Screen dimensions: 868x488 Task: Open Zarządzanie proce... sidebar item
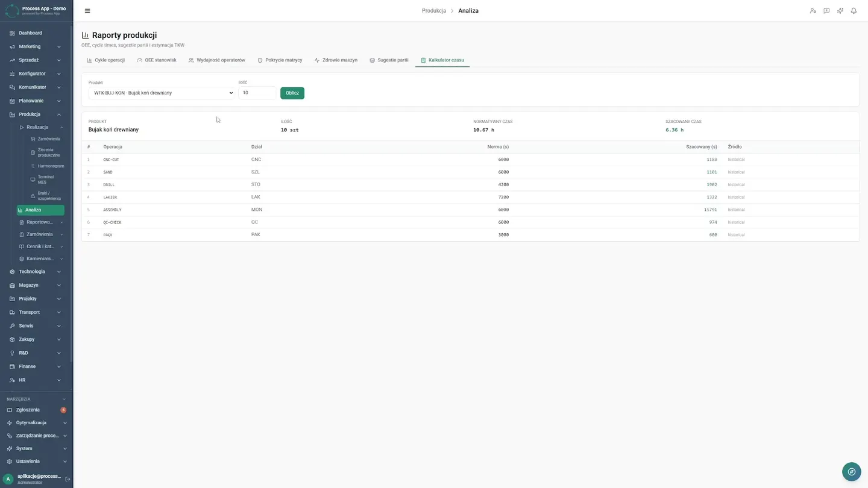[37, 436]
